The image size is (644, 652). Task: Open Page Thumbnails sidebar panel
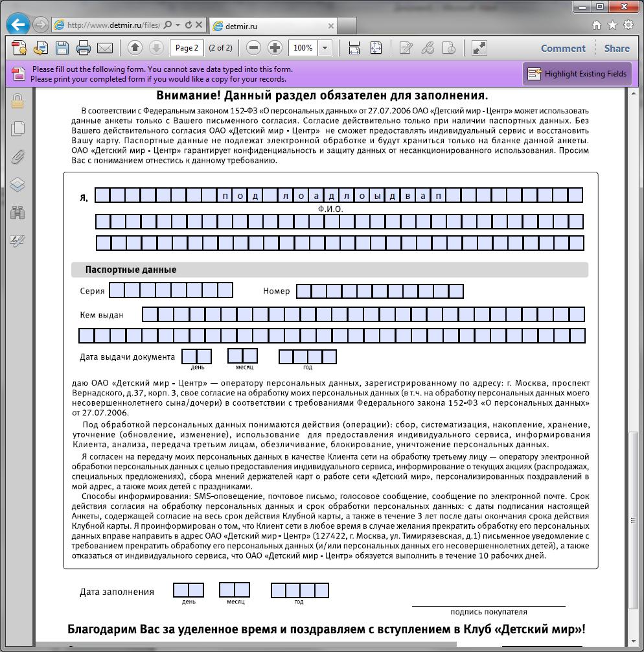(x=17, y=128)
